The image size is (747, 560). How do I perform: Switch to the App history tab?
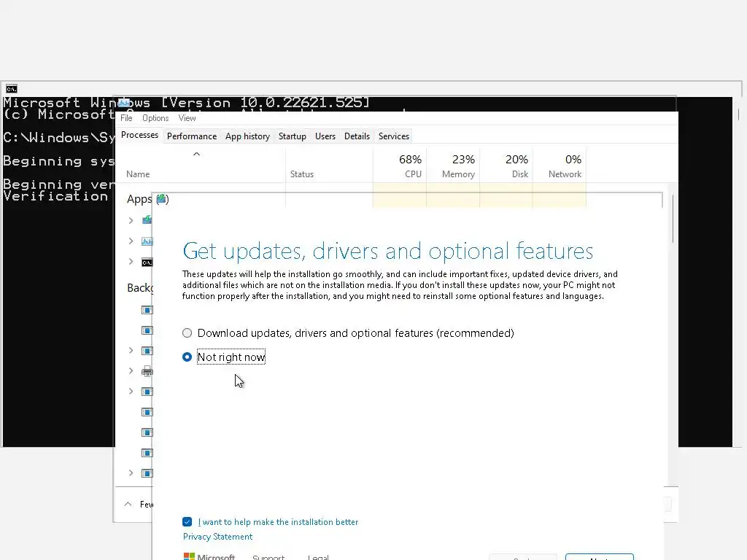(x=247, y=136)
